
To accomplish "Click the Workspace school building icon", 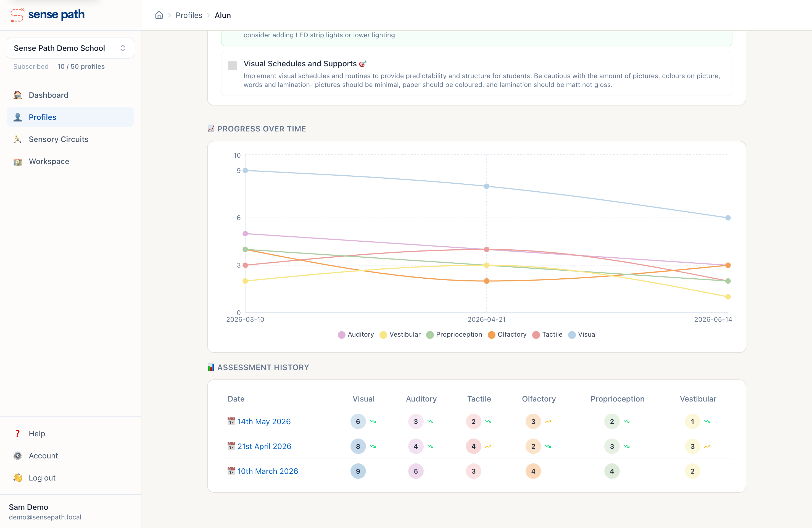I will point(18,162).
